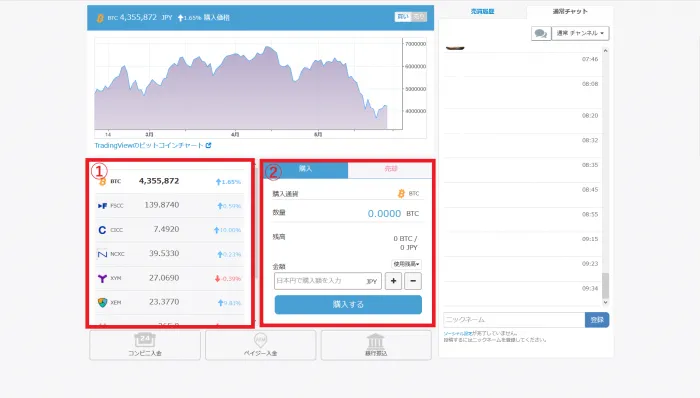Switch to the 売却 tab
700x398 pixels.
click(x=391, y=169)
